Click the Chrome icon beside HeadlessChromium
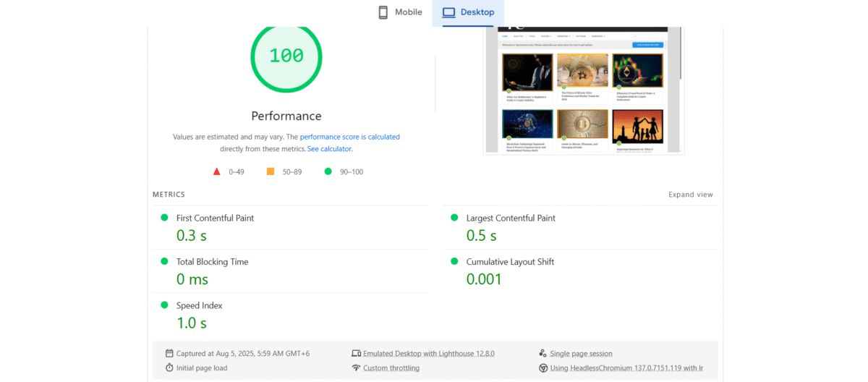Screen dimensions: 868x382 coord(542,368)
